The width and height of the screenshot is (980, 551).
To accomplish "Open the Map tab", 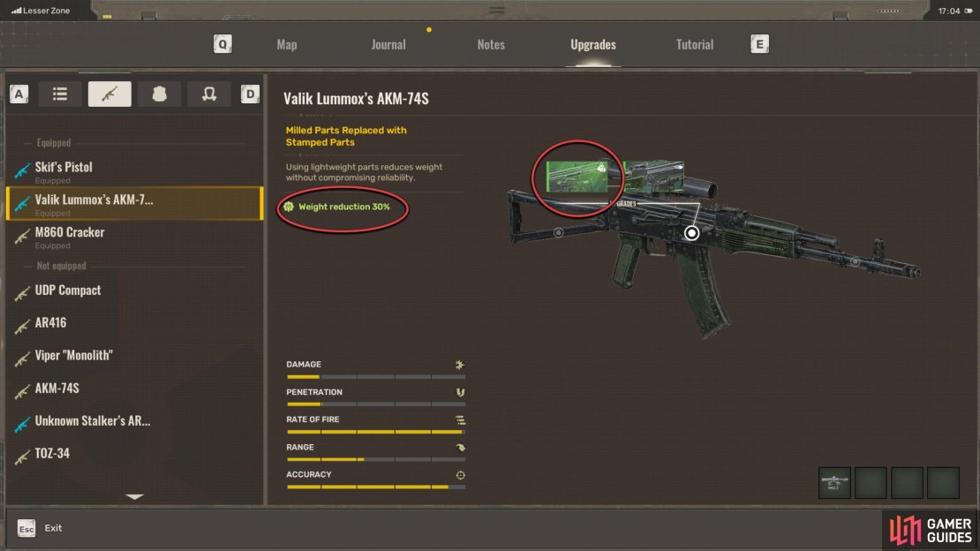I will click(x=287, y=44).
